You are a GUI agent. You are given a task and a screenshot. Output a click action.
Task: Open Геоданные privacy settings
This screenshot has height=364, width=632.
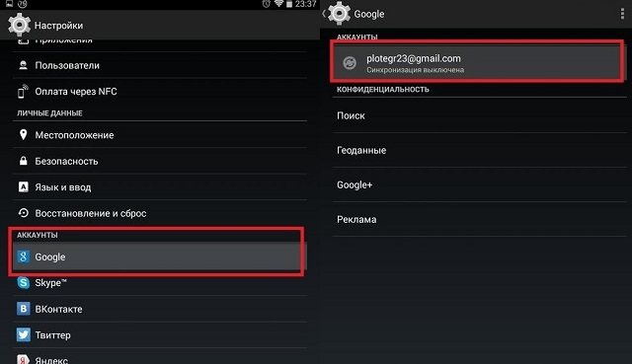(480, 150)
